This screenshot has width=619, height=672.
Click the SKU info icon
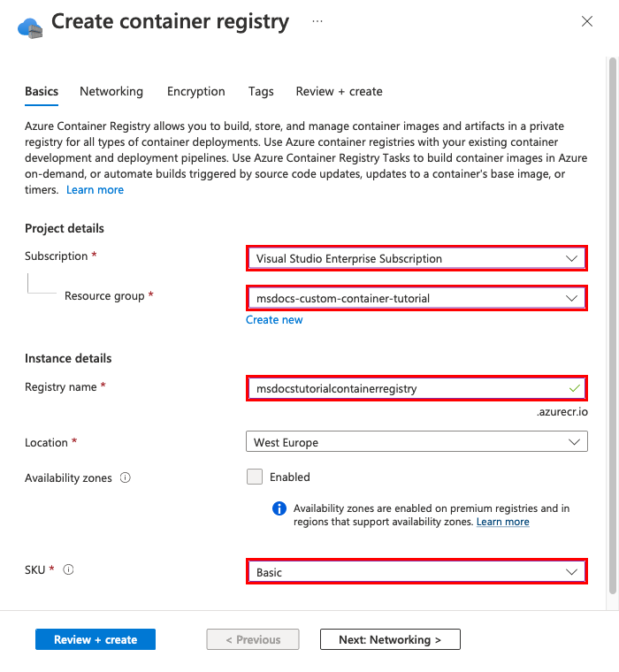point(69,570)
